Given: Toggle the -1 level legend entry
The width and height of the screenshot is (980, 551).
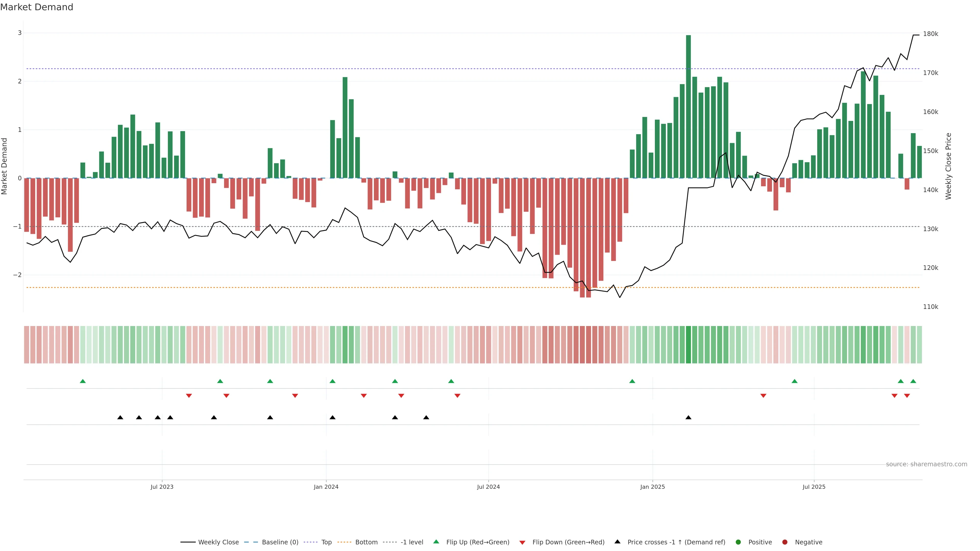Looking at the screenshot, I should [412, 542].
